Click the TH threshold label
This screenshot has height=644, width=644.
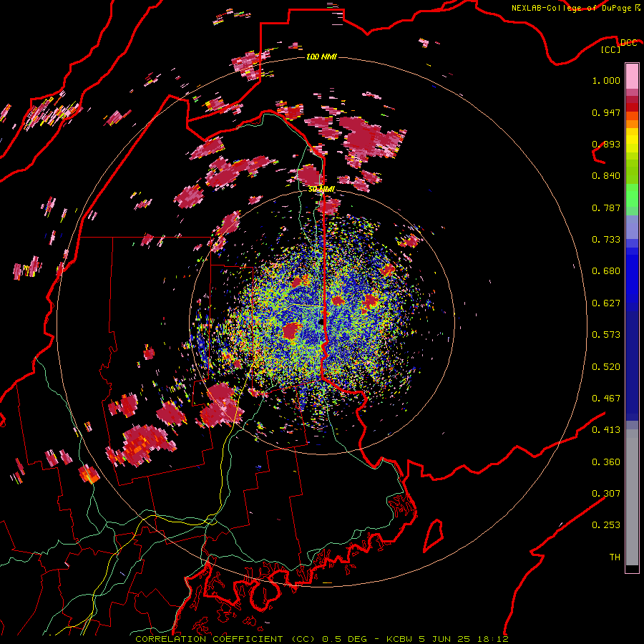click(x=615, y=557)
